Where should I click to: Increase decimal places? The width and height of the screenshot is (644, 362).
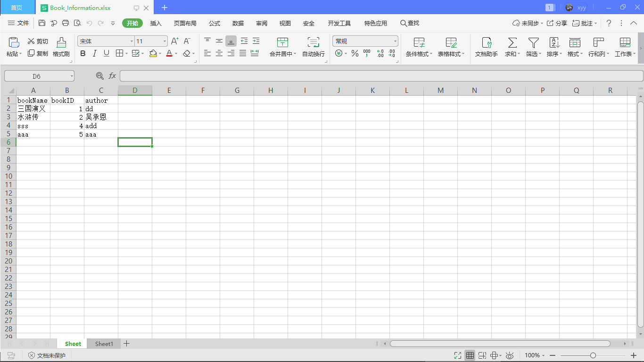coord(380,54)
